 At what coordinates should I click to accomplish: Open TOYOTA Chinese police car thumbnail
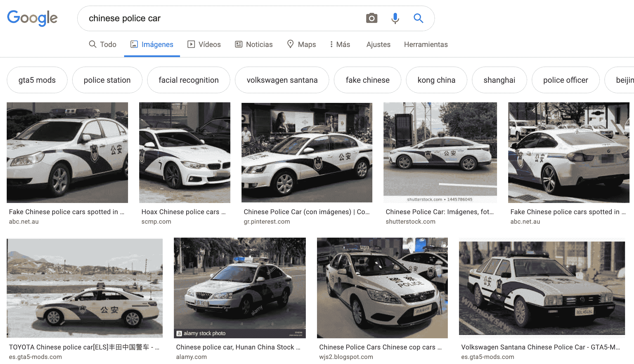pos(85,288)
